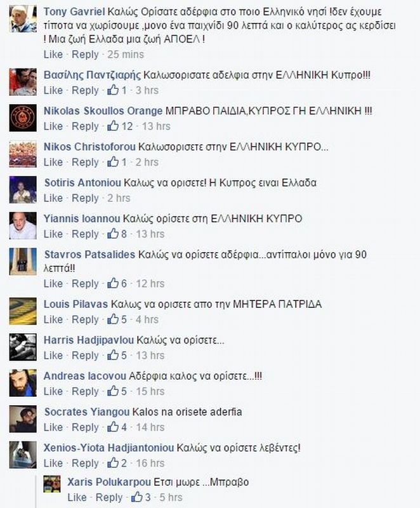Click thumbs-up icon on Yiannis Ioannou comment
Image resolution: width=420 pixels, height=508 pixels.
(x=113, y=234)
